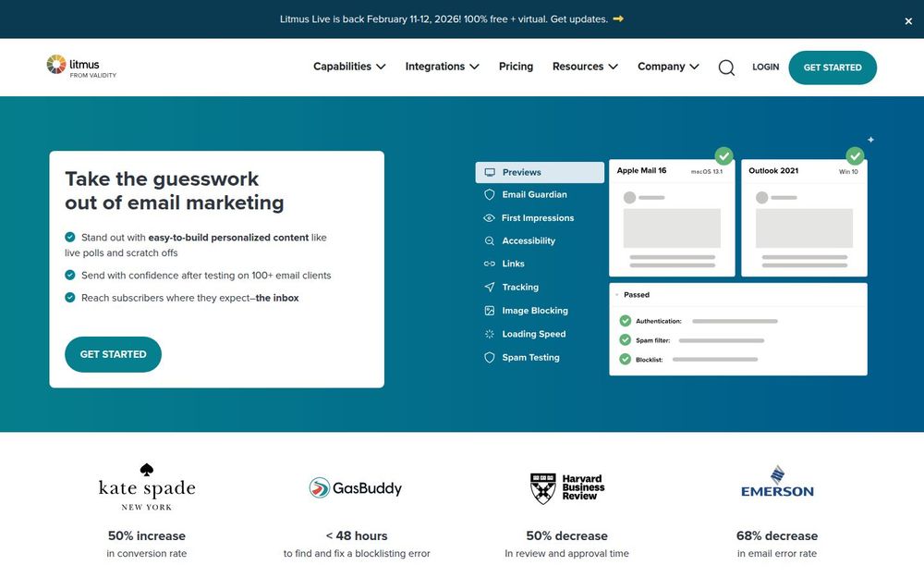Click the First Impressions eye icon
Screen dimensions: 924x578
[489, 218]
